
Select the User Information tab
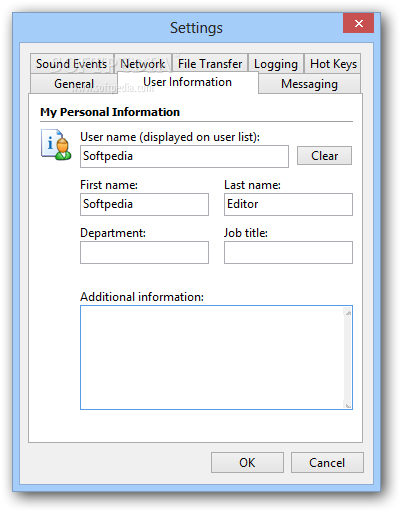tap(188, 82)
